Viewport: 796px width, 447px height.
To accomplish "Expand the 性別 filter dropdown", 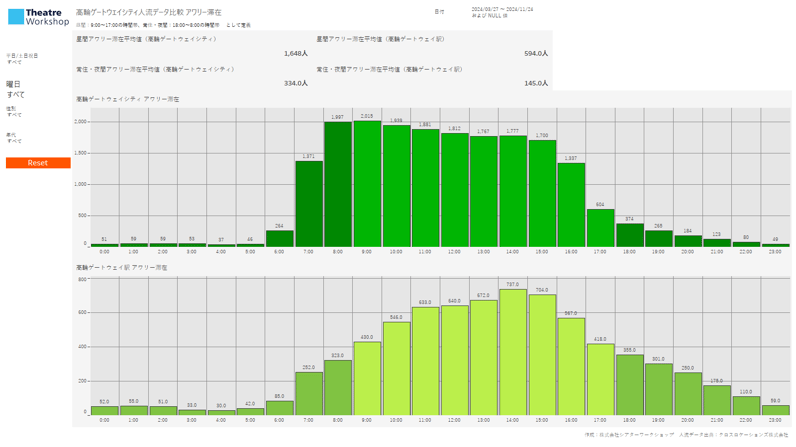I will click(x=14, y=115).
